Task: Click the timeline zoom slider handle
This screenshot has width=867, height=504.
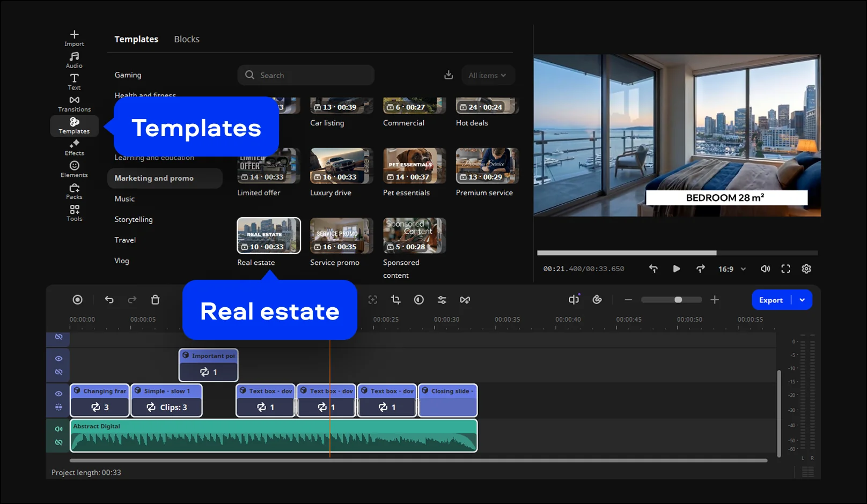Action: [x=678, y=300]
